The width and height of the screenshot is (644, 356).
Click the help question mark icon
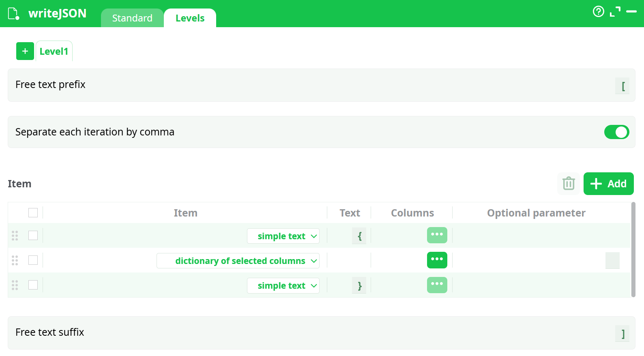coord(598,11)
